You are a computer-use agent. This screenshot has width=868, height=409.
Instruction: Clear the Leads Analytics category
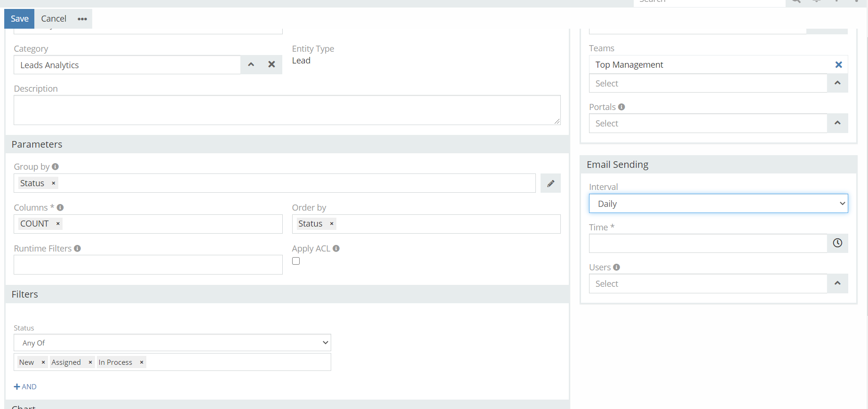[x=271, y=64]
